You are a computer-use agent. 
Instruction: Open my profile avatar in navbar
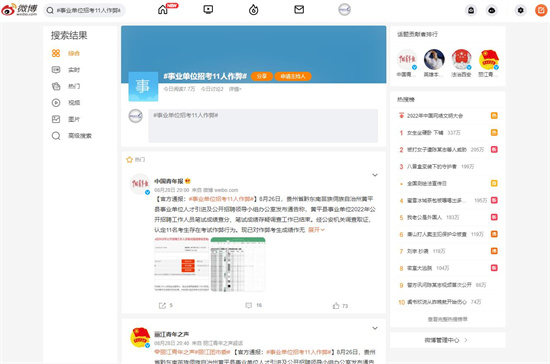click(344, 9)
